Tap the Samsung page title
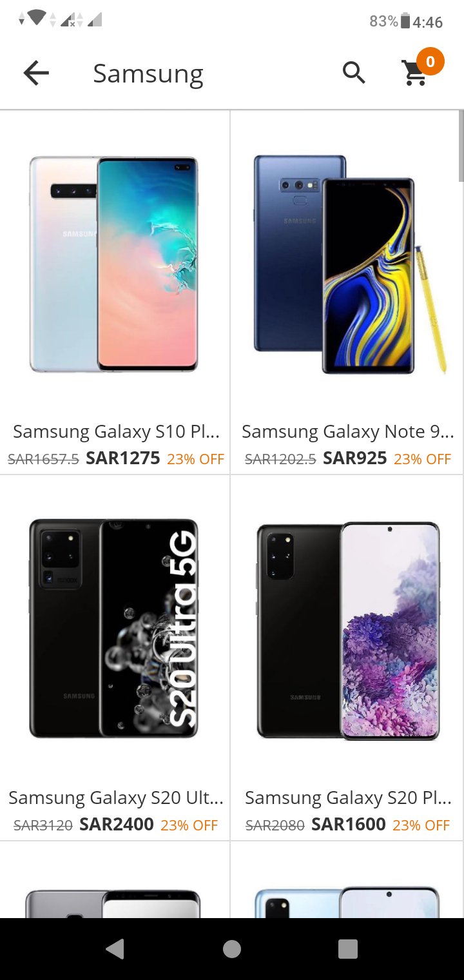Image resolution: width=464 pixels, height=980 pixels. click(x=148, y=74)
